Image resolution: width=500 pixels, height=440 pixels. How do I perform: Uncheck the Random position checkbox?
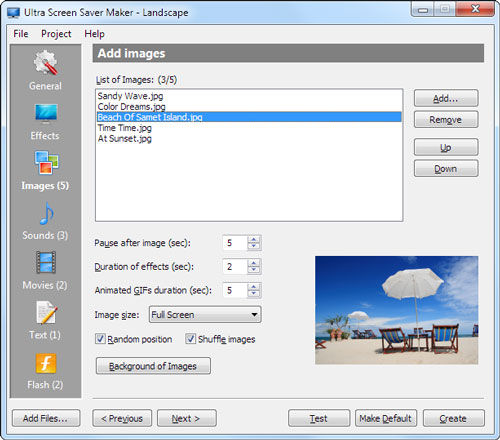point(100,339)
